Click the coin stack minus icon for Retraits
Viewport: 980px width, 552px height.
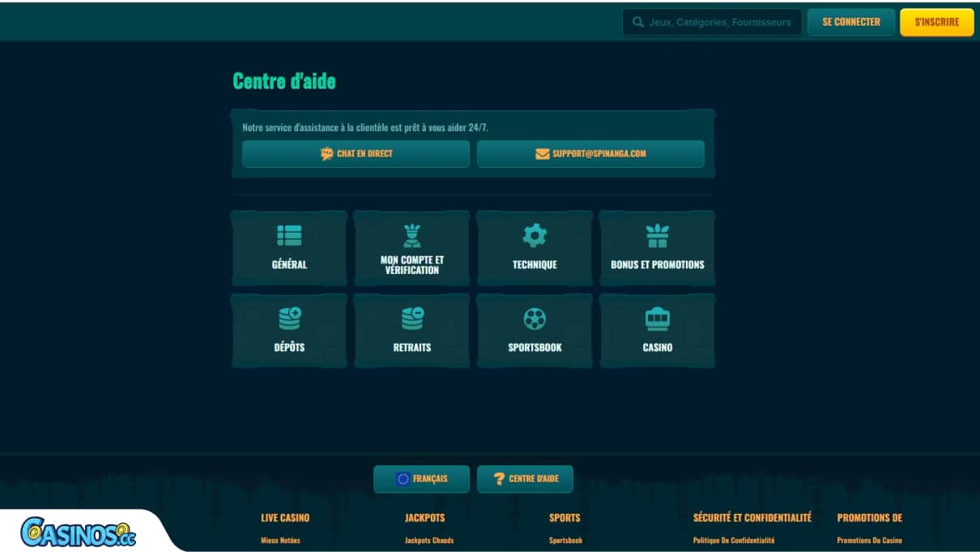click(412, 318)
